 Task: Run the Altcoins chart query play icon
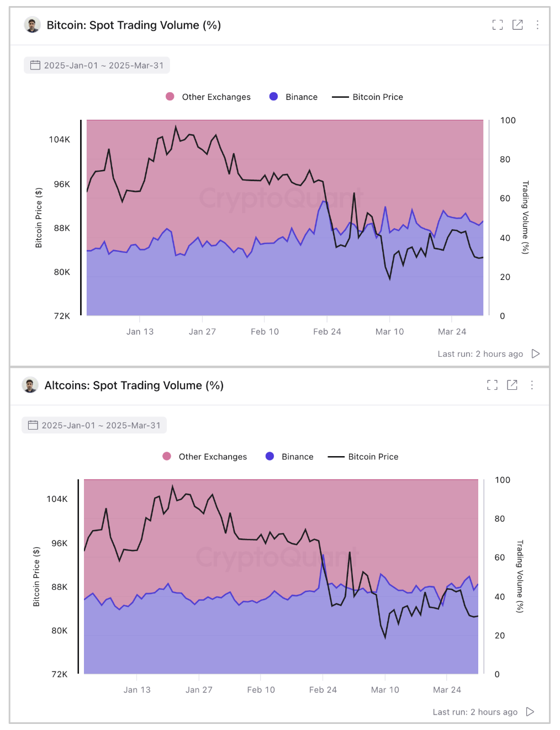coord(530,712)
